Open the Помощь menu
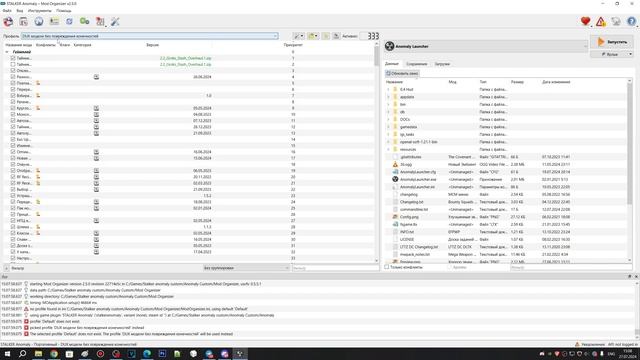This screenshot has height=360, width=640. click(x=64, y=11)
